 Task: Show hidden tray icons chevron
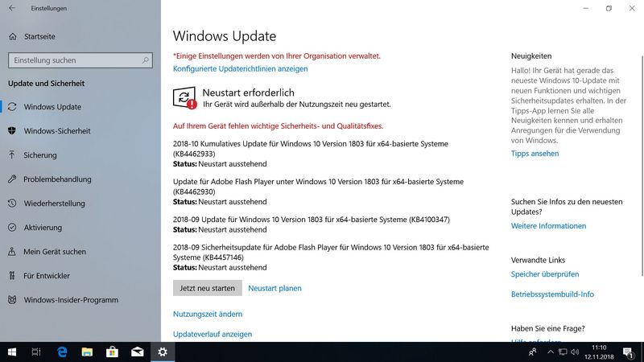click(x=551, y=352)
